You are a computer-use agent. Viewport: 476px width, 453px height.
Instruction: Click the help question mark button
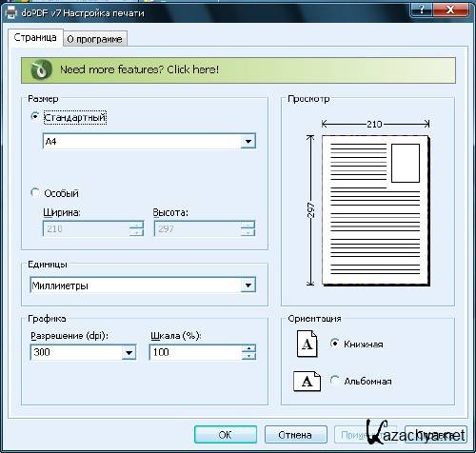[421, 10]
